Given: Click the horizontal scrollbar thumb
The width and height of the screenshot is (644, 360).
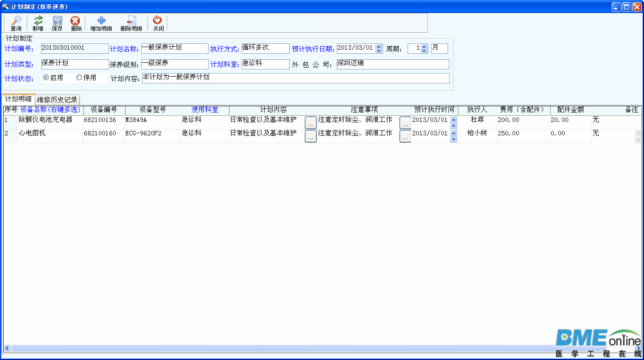Looking at the screenshot, I should (x=308, y=348).
